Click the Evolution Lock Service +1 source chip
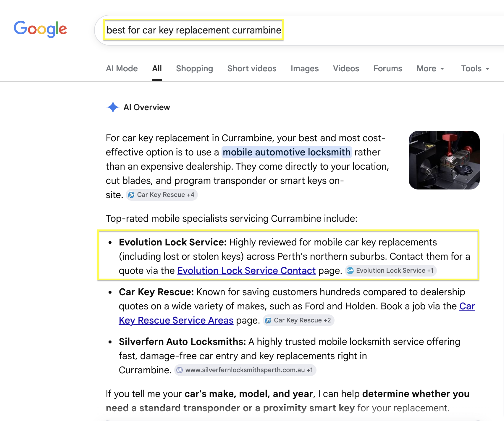This screenshot has height=421, width=504. tap(391, 271)
